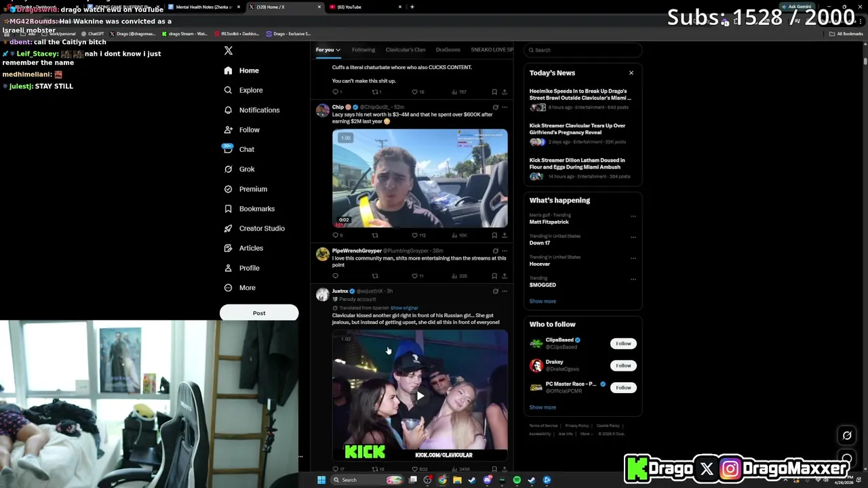Open Chat in the sidebar
The width and height of the screenshot is (868, 488).
[x=239, y=149]
